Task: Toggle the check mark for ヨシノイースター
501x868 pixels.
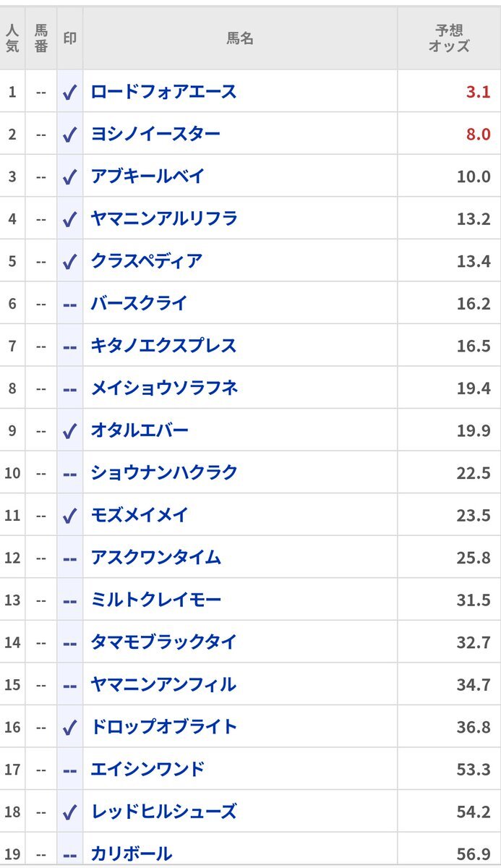Action: [x=69, y=135]
